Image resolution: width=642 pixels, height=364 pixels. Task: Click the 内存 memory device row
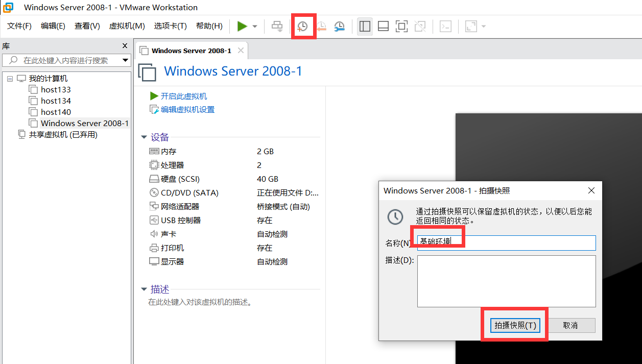169,152
